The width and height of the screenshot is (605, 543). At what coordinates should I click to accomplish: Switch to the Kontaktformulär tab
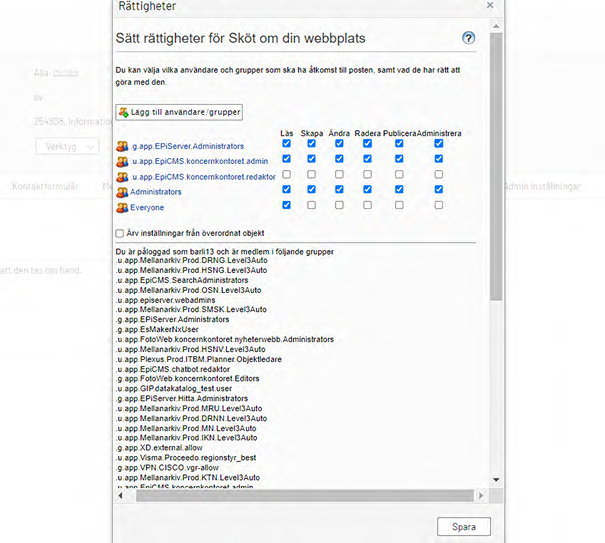point(46,187)
